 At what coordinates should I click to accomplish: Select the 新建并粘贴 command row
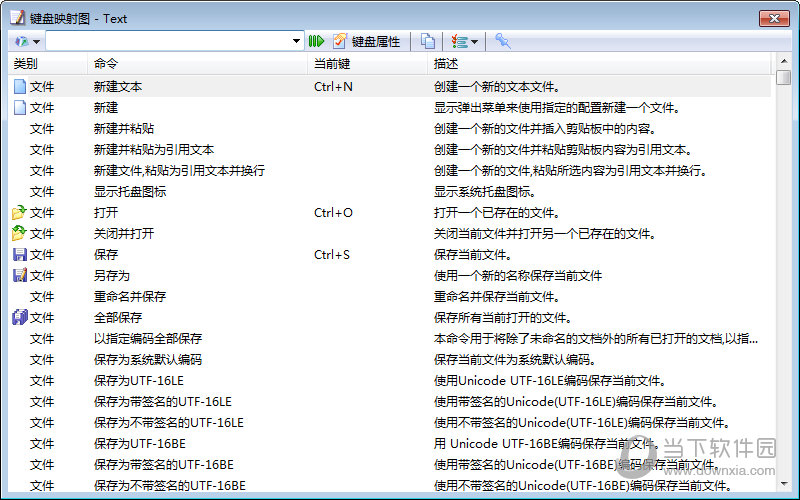point(124,129)
